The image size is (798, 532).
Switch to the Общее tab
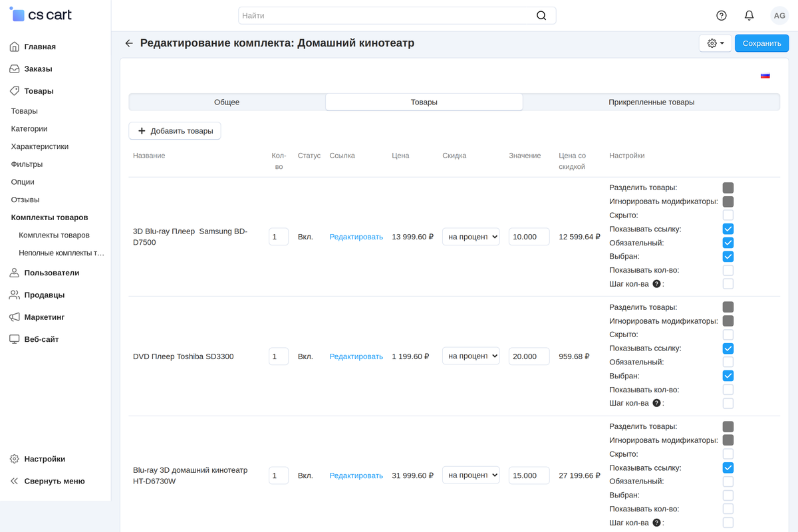coord(227,102)
